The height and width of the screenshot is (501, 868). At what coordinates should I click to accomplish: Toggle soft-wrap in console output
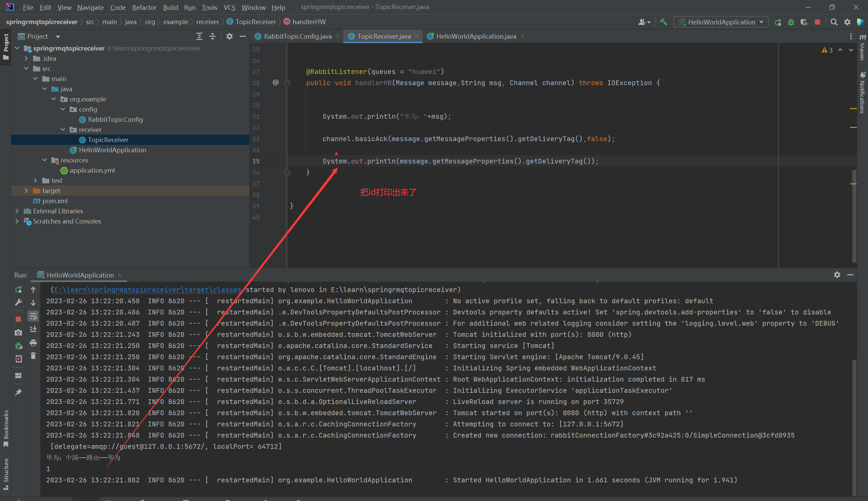click(x=33, y=316)
